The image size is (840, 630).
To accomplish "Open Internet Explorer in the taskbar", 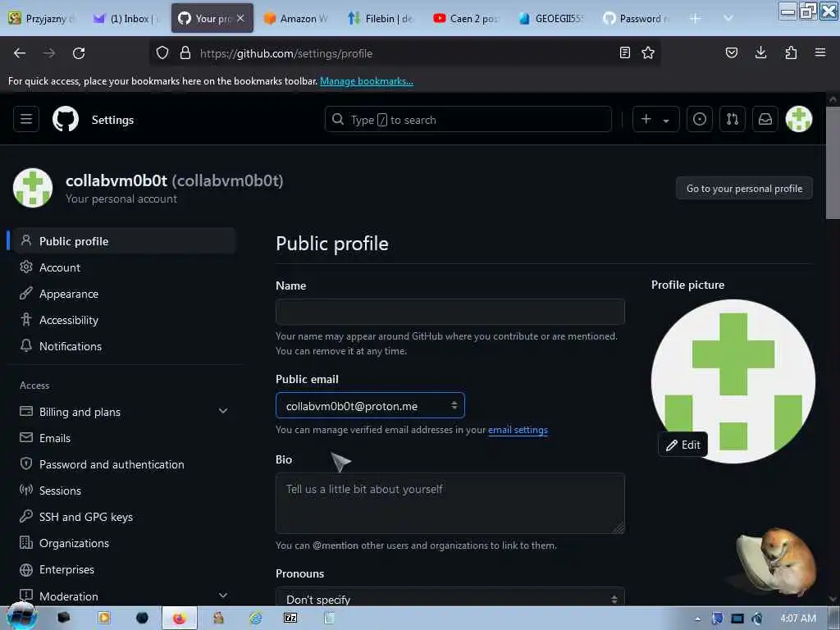I will [x=256, y=619].
